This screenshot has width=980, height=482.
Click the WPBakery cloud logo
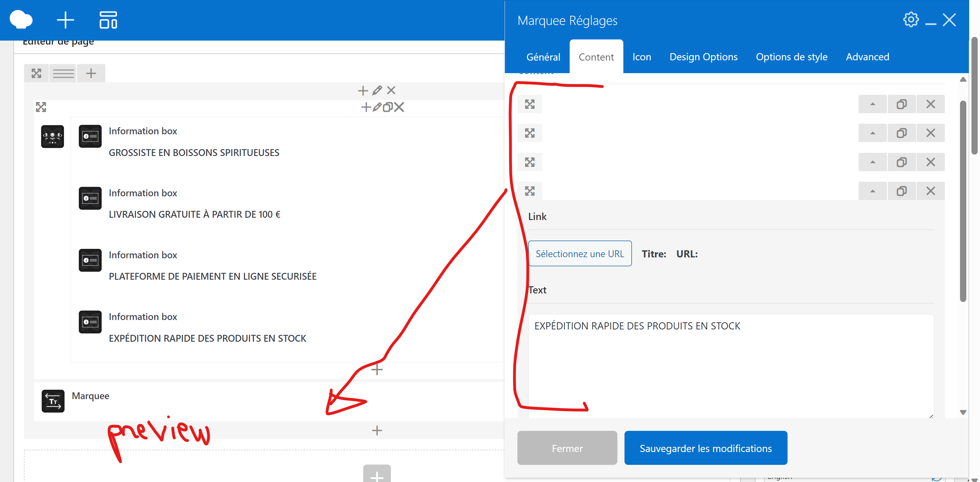pos(21,20)
